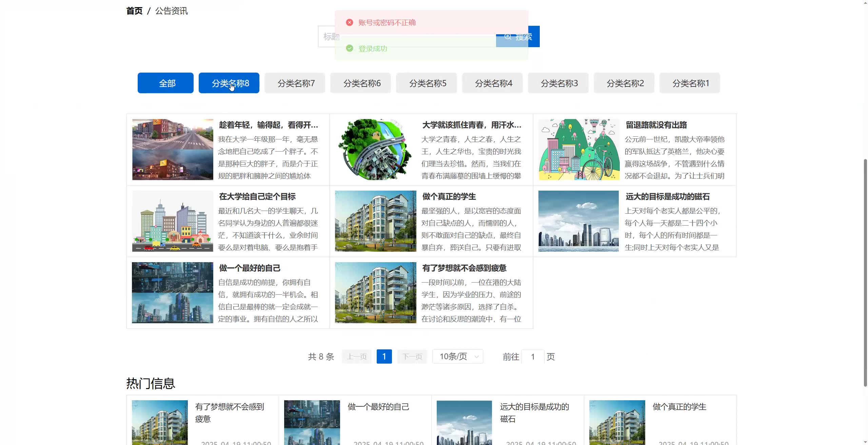
Task: Select the 分类名称7 category tab
Action: pos(295,83)
